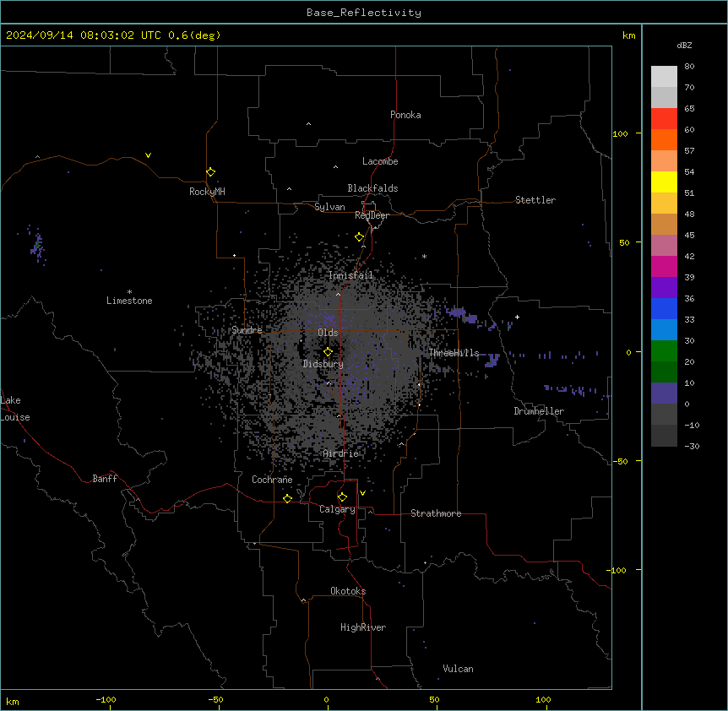Click the Calgary city label
This screenshot has width=728, height=711.
tap(337, 509)
